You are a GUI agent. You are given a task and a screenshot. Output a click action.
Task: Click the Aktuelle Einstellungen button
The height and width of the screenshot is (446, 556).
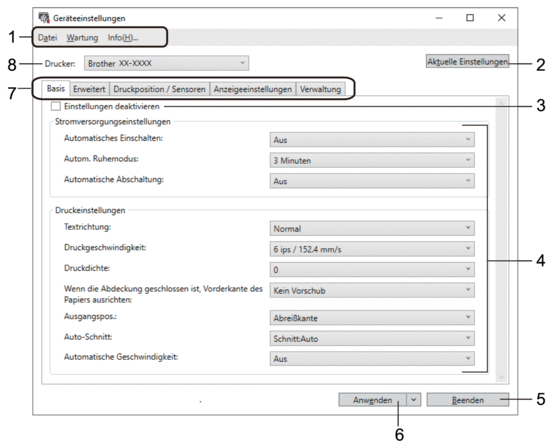[x=467, y=61]
